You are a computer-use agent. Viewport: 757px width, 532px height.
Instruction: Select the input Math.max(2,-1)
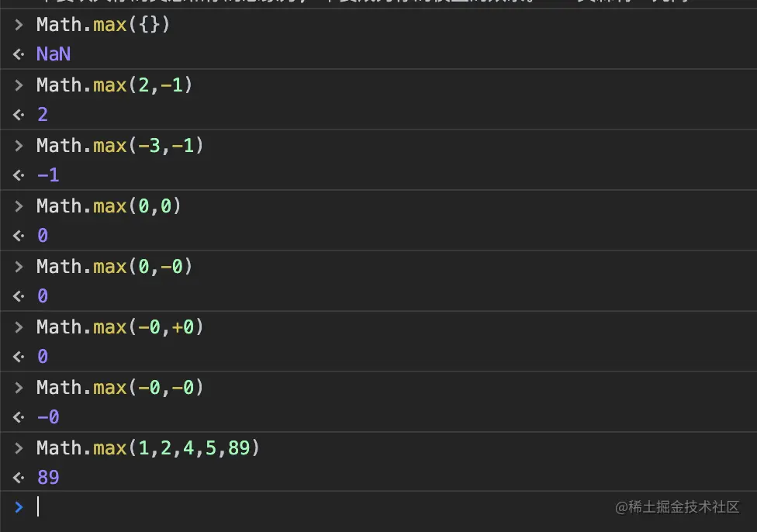coord(115,85)
